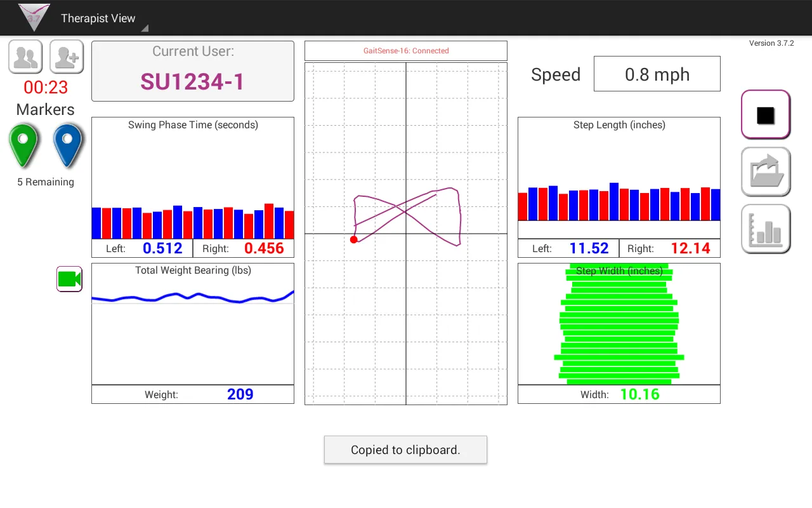Click the "Speed" label

(556, 75)
